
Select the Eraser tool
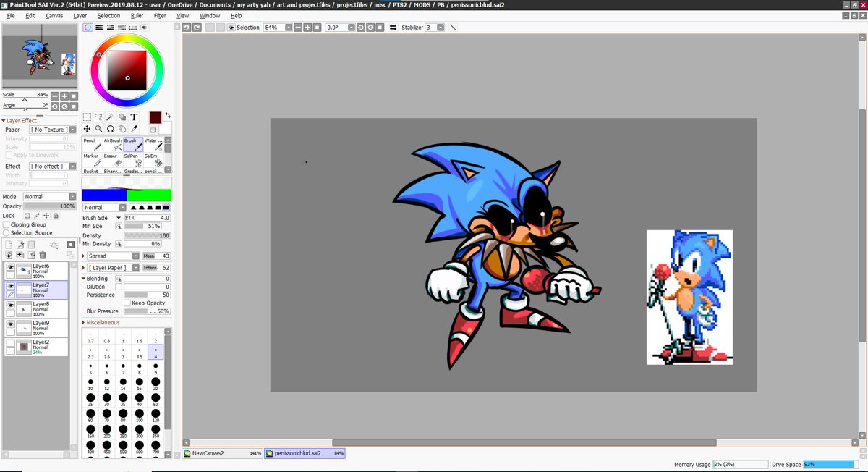(x=112, y=160)
